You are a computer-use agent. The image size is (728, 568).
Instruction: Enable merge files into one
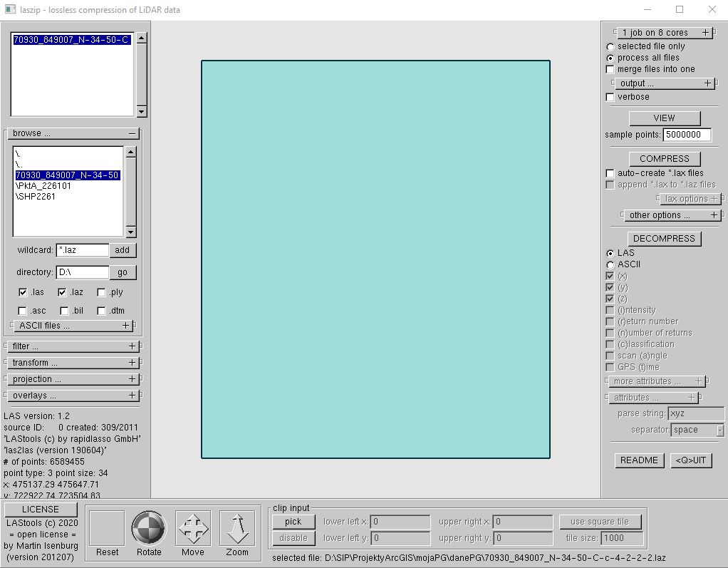pyautogui.click(x=610, y=69)
